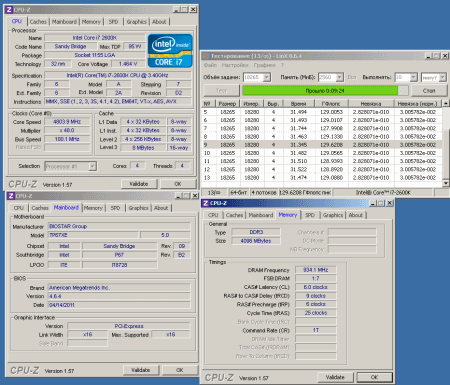
Task: Open Graphics tab in the top-left CPU-Z window
Action: [x=137, y=22]
